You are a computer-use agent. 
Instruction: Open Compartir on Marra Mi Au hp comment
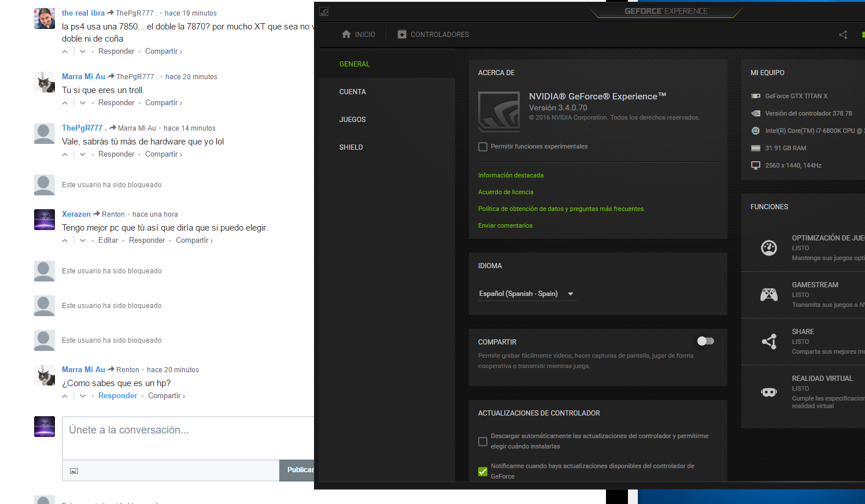point(167,396)
